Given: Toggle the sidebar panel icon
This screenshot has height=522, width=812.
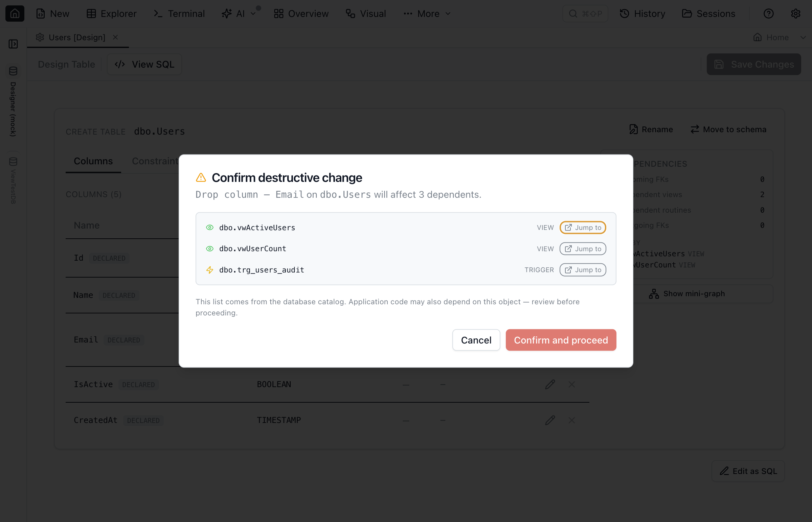Looking at the screenshot, I should click(13, 44).
